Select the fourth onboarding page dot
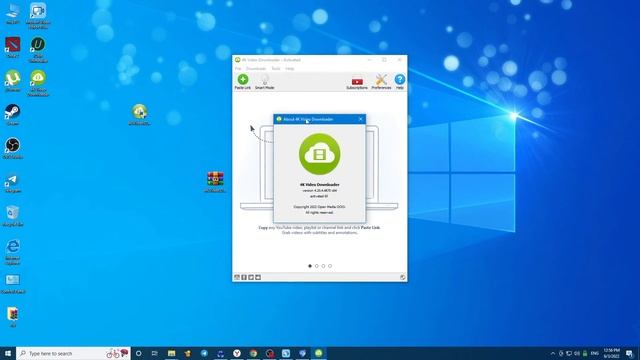Image resolution: width=640 pixels, height=360 pixels. click(x=330, y=266)
